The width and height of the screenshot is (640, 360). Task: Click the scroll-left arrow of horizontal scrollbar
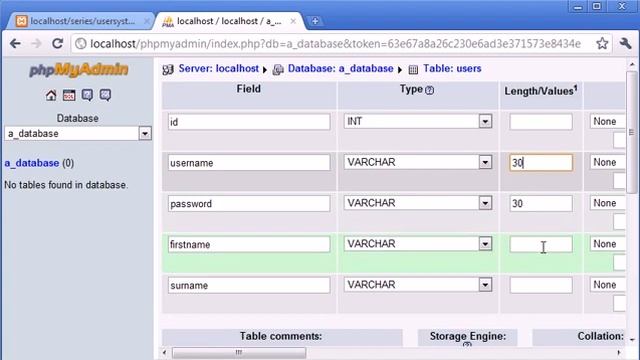tap(164, 352)
